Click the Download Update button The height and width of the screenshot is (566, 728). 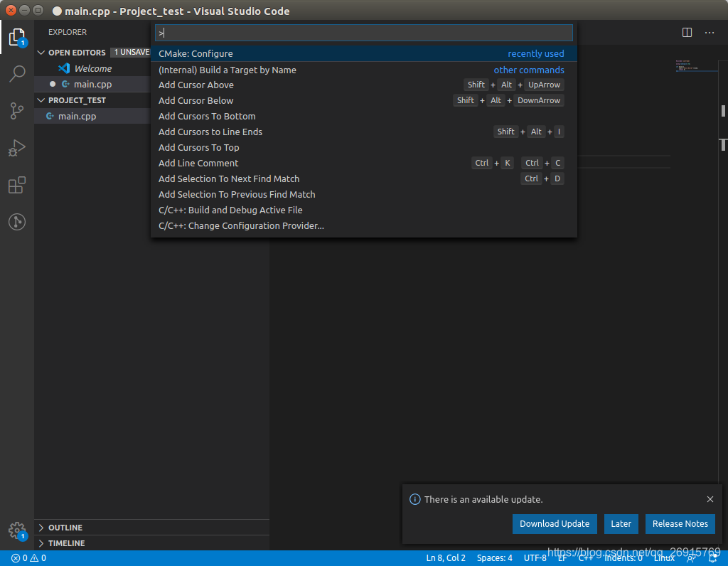click(x=555, y=524)
